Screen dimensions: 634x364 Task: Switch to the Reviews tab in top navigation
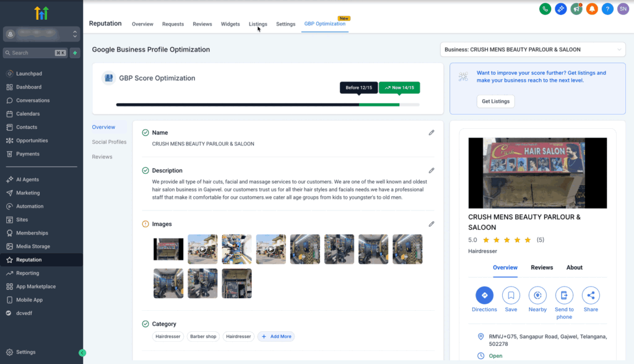202,24
